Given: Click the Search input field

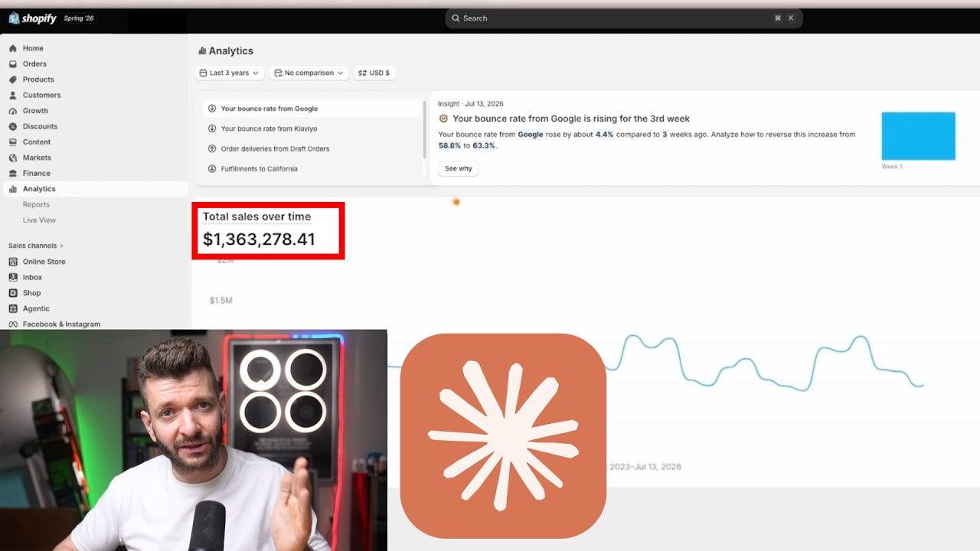Looking at the screenshot, I should click(623, 18).
